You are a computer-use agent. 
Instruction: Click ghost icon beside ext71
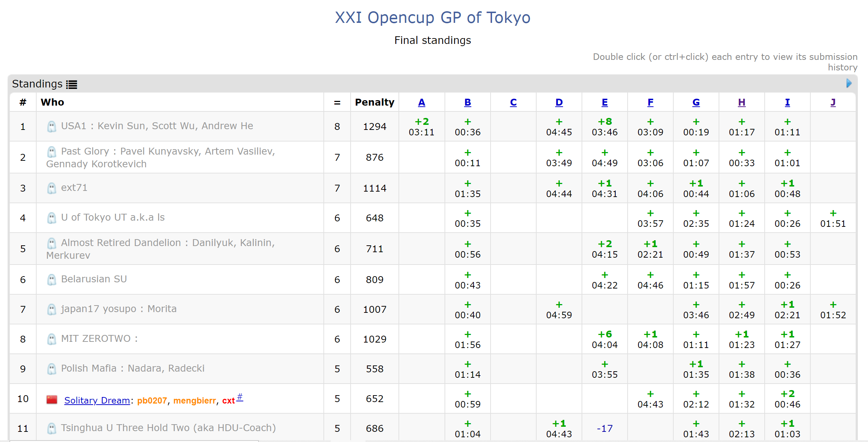click(52, 188)
